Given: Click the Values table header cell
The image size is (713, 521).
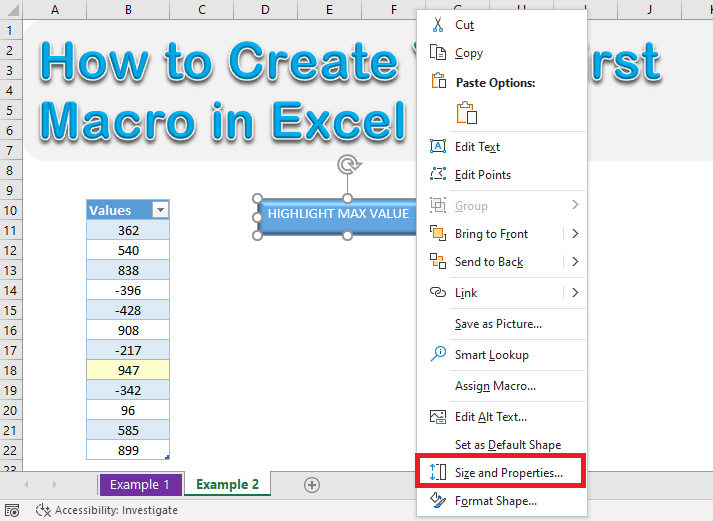Looking at the screenshot, I should [128, 210].
